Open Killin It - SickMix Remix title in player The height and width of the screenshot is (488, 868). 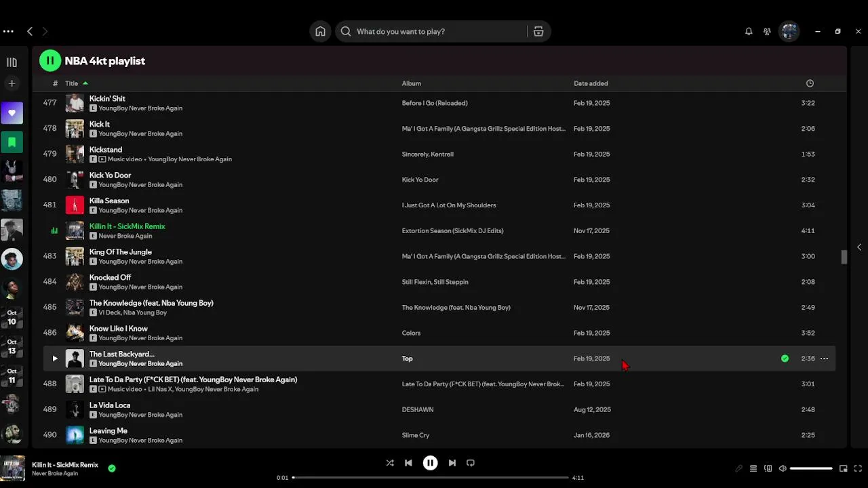click(x=65, y=465)
